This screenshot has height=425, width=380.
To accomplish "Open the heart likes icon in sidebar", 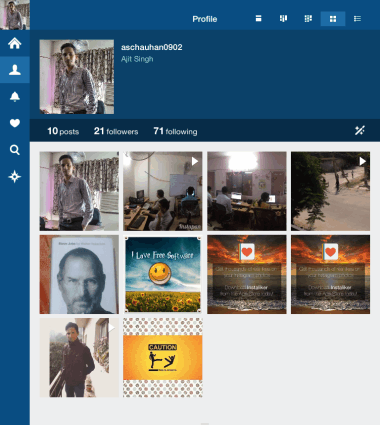I will pos(15,123).
